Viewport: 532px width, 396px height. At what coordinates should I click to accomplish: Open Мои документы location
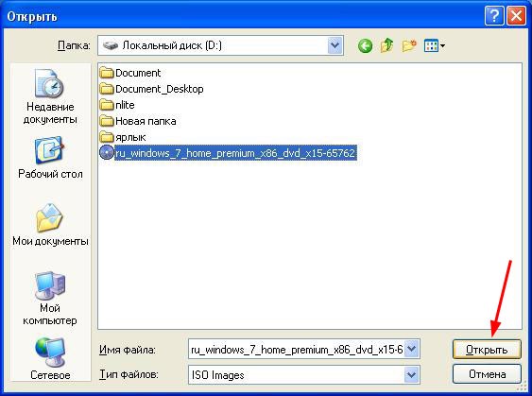pos(50,225)
